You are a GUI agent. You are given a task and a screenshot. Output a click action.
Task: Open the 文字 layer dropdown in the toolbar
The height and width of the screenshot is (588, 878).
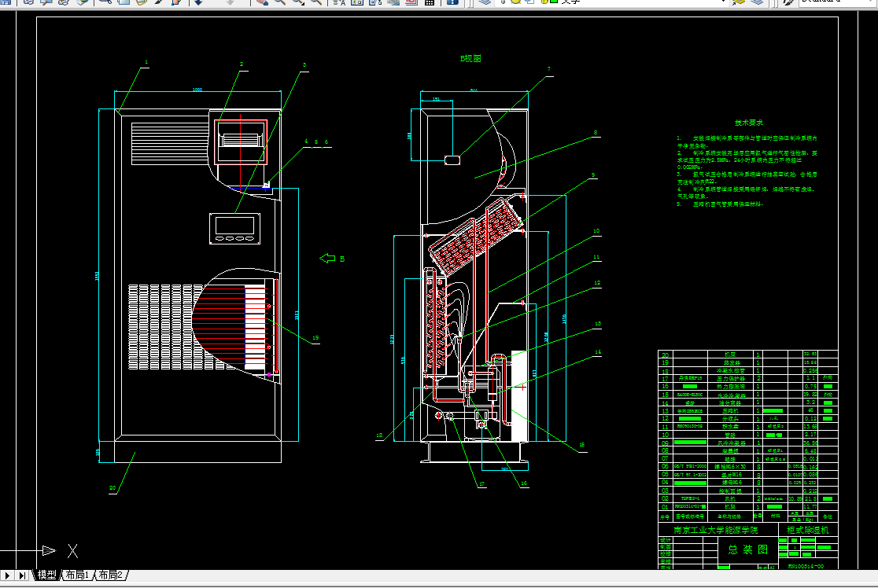click(x=724, y=2)
